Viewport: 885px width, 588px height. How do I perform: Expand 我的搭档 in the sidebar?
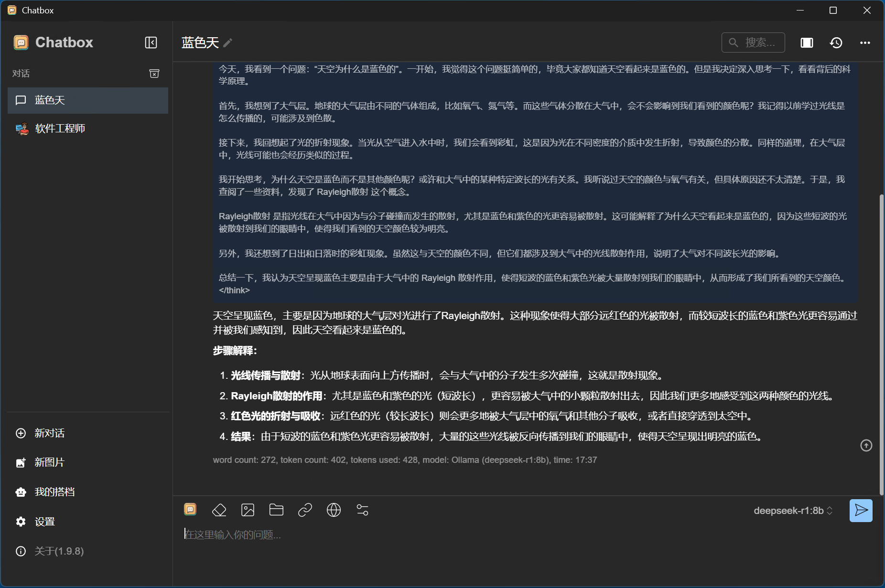tap(54, 492)
